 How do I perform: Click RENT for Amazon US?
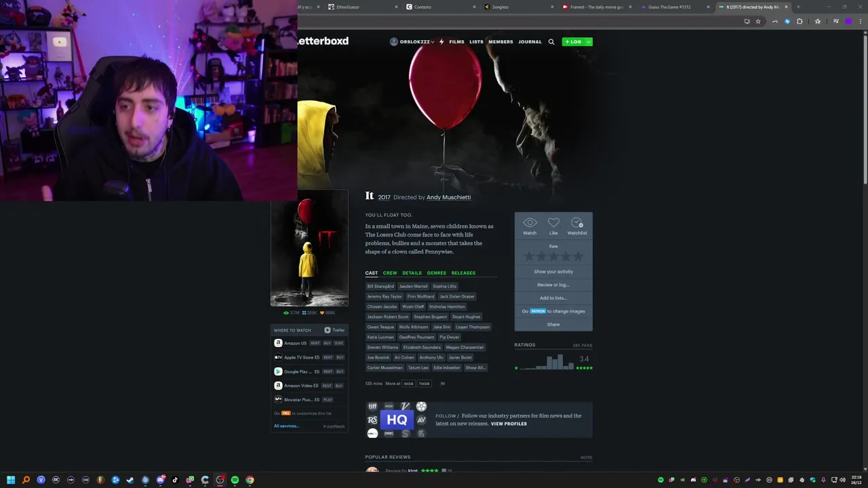tap(315, 343)
